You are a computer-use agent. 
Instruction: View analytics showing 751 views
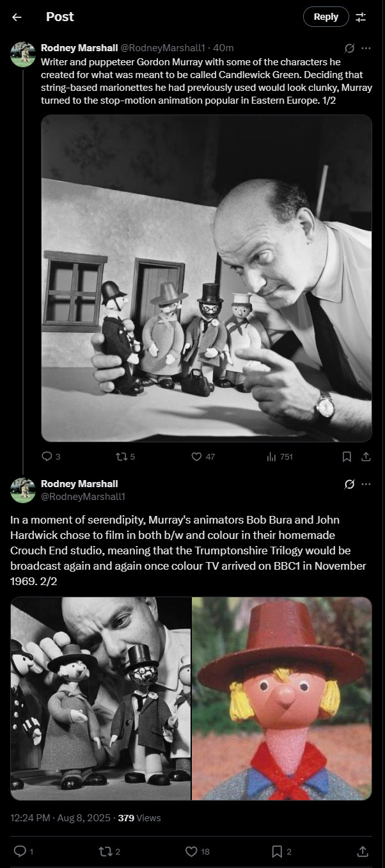[x=279, y=456]
